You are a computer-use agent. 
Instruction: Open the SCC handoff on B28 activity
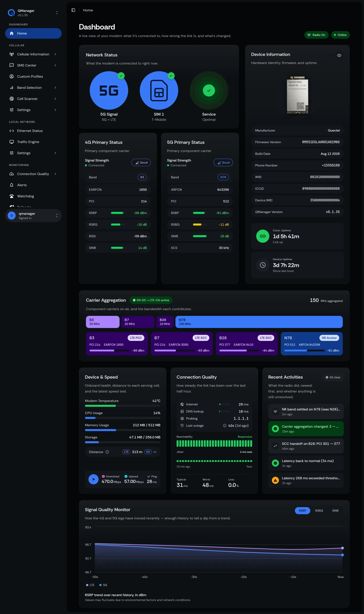tap(306, 446)
